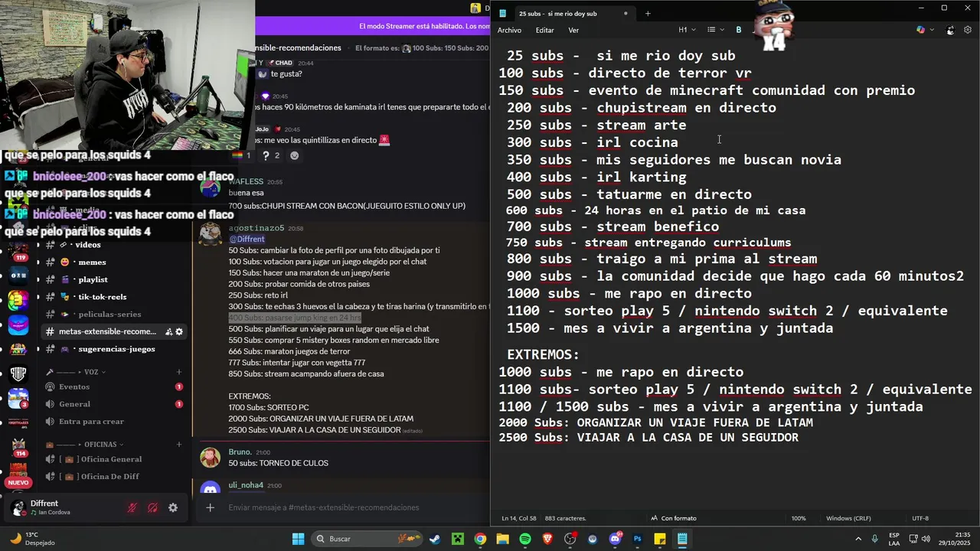Click the UTF-8 encoding indicator
Viewport: 980px width, 551px height.
(920, 518)
